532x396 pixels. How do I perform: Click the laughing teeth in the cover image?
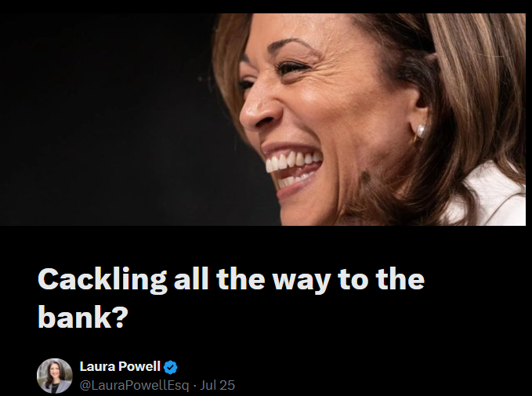pos(294,162)
